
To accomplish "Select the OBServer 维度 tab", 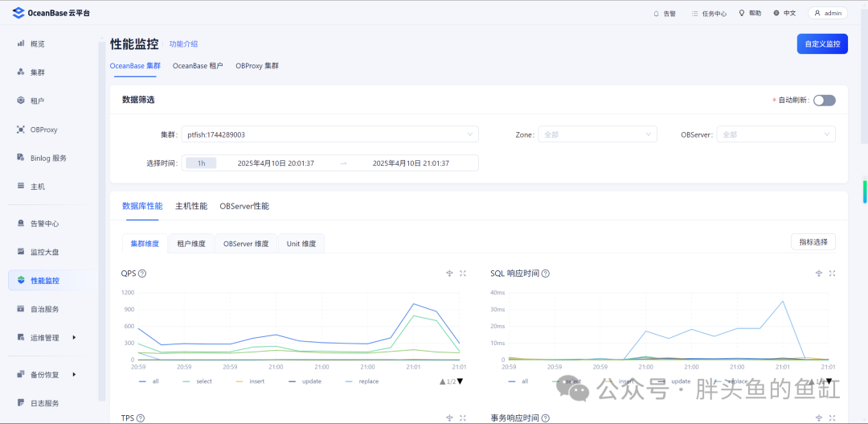I will pos(246,243).
